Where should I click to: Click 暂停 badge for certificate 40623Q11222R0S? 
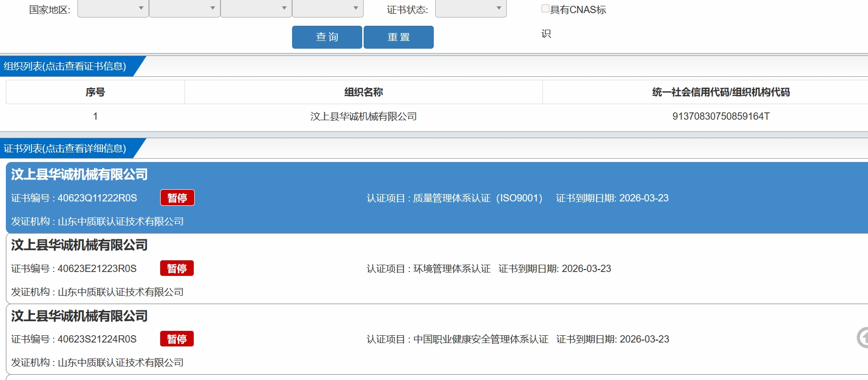(x=177, y=198)
